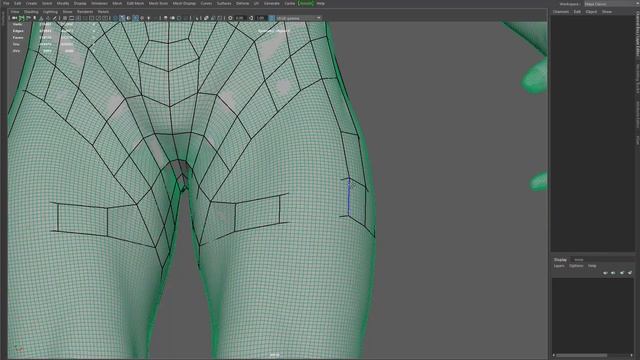Open Object menu in Channel Box

pyautogui.click(x=591, y=12)
